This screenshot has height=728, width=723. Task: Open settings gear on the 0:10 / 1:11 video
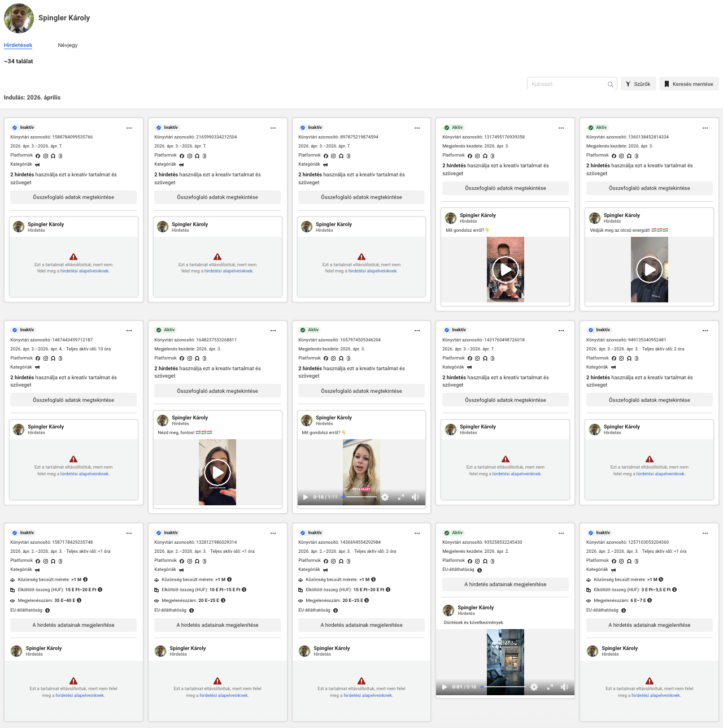click(385, 497)
